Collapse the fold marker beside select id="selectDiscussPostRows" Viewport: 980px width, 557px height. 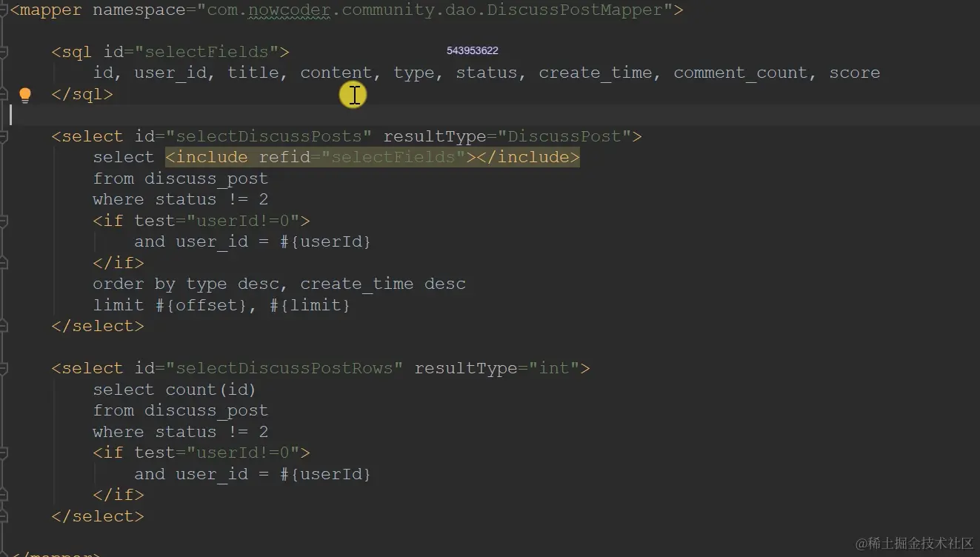tap(4, 368)
